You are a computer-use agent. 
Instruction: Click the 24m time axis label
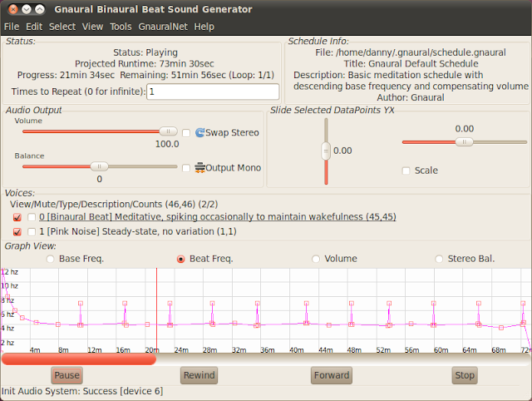click(x=181, y=349)
